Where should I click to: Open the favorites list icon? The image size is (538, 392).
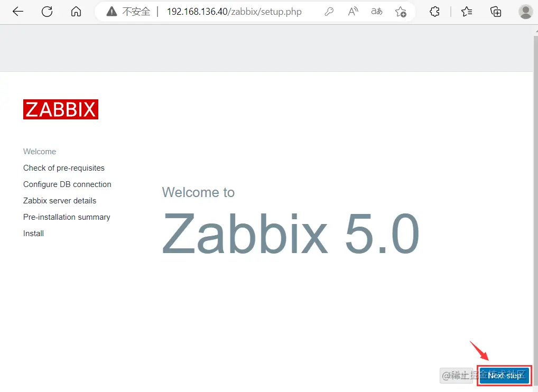point(467,12)
